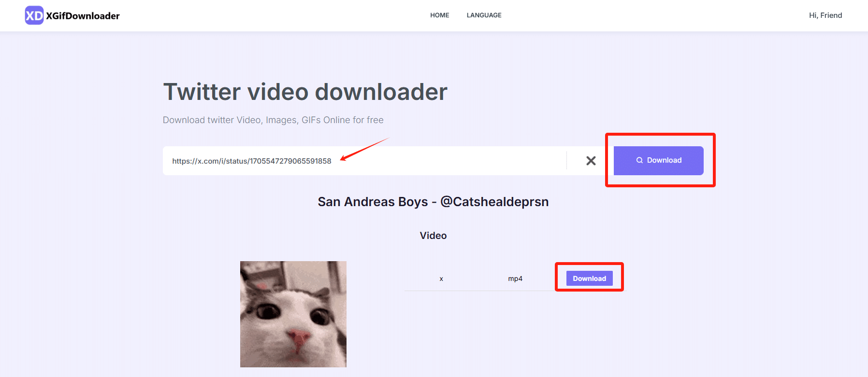Image resolution: width=868 pixels, height=377 pixels.
Task: Click the Twitter video downloader heading
Action: click(305, 92)
